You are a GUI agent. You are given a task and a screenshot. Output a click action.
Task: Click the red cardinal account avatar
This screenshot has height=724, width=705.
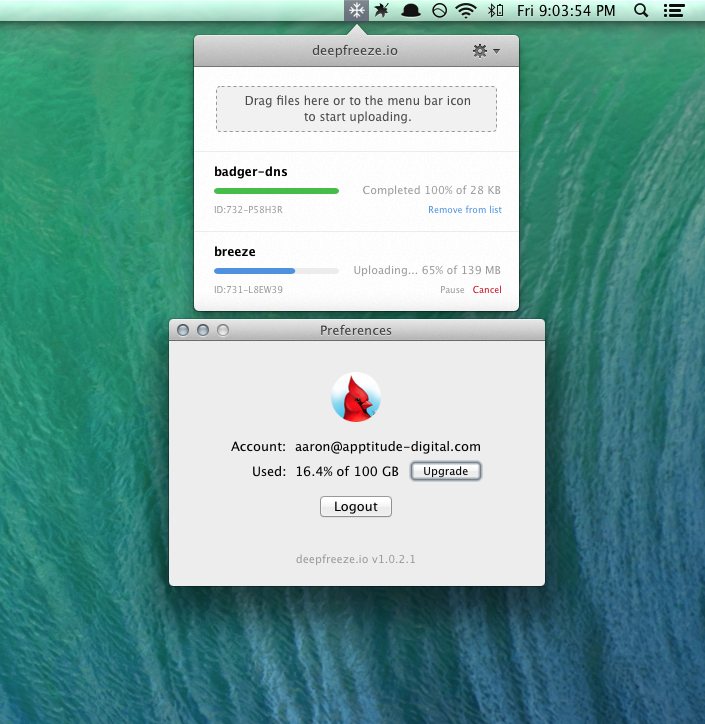356,397
